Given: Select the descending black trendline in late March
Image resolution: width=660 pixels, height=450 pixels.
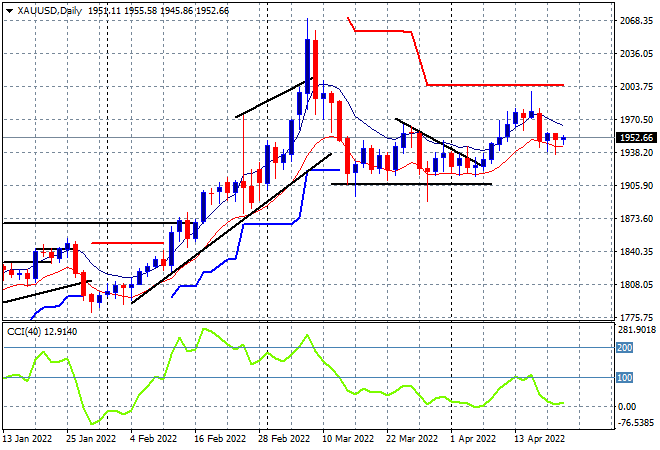Looking at the screenshot, I should click(x=438, y=142).
